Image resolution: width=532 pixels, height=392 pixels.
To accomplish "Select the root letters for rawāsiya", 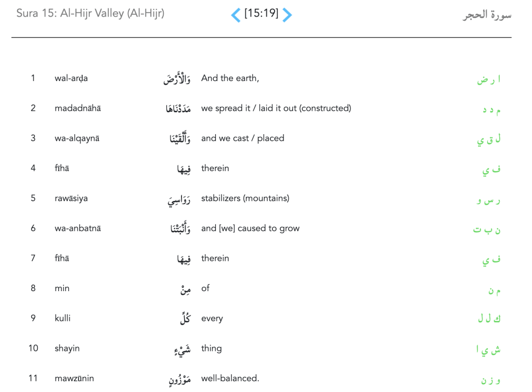I will pos(489,200).
